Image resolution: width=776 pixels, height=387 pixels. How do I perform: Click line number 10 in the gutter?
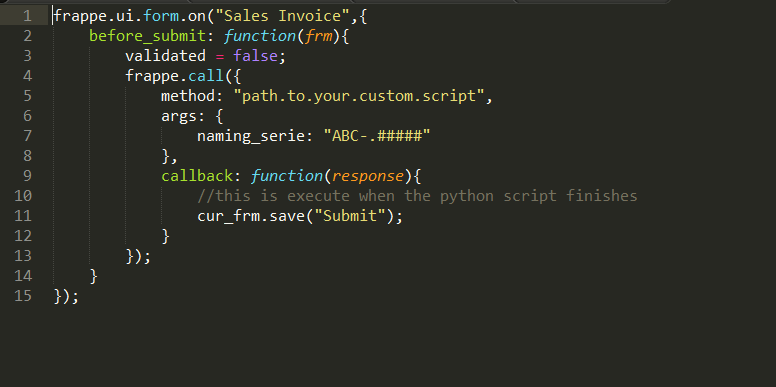pyautogui.click(x=23, y=195)
